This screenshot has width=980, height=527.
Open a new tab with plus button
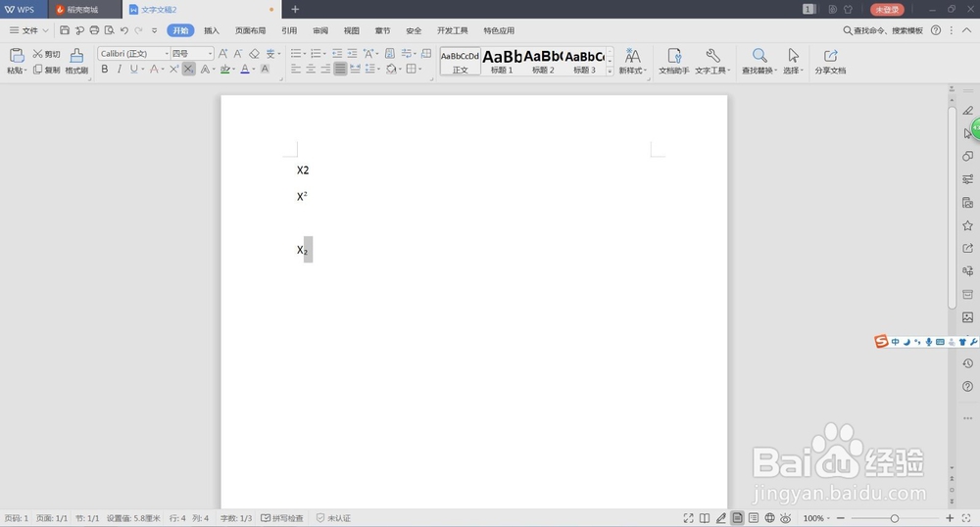tap(295, 10)
